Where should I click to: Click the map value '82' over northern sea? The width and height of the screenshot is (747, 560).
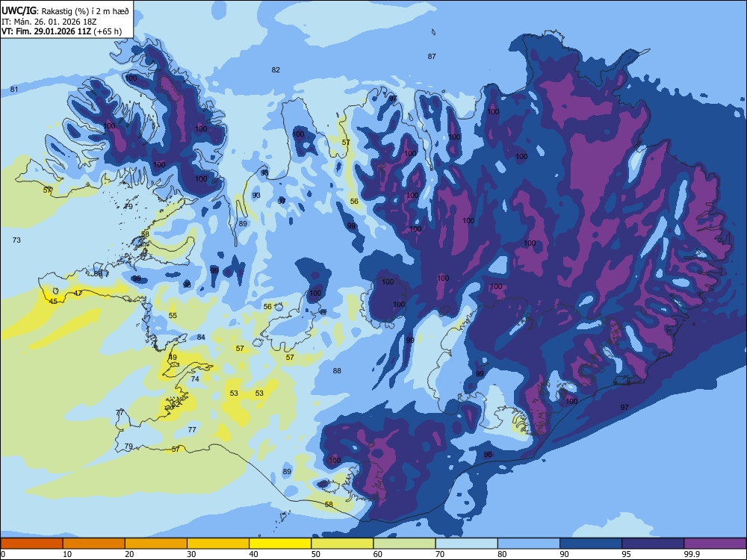(276, 70)
